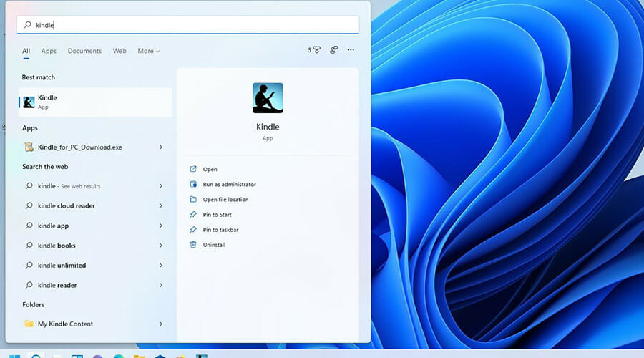Screen dimensions: 644x358
Task: Switch to the Apps tab
Action: 49,51
